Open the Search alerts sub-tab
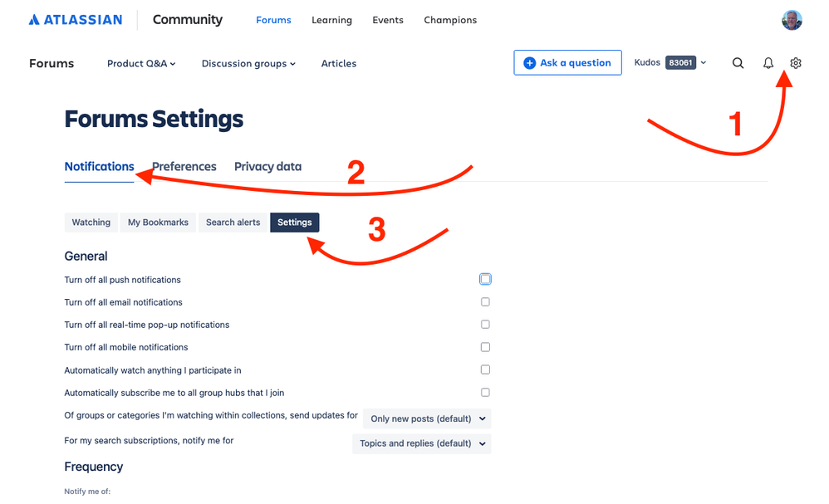 point(233,223)
